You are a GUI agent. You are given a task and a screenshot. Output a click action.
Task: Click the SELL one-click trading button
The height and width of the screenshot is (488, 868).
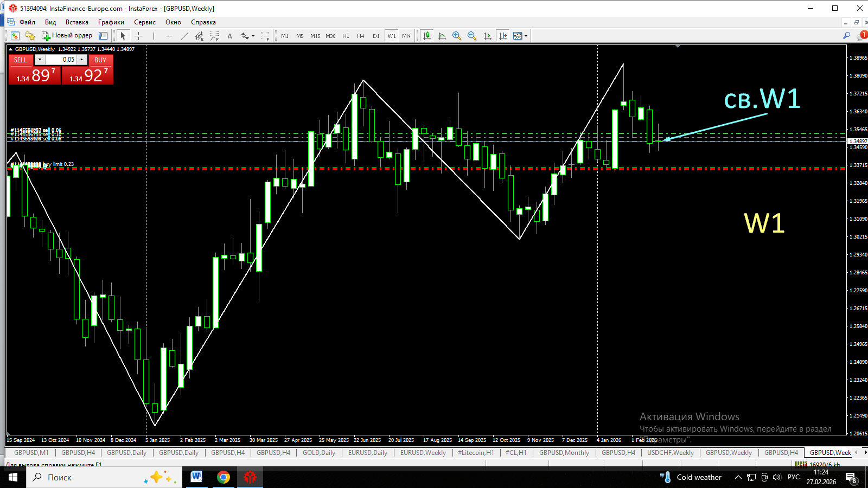click(x=20, y=60)
